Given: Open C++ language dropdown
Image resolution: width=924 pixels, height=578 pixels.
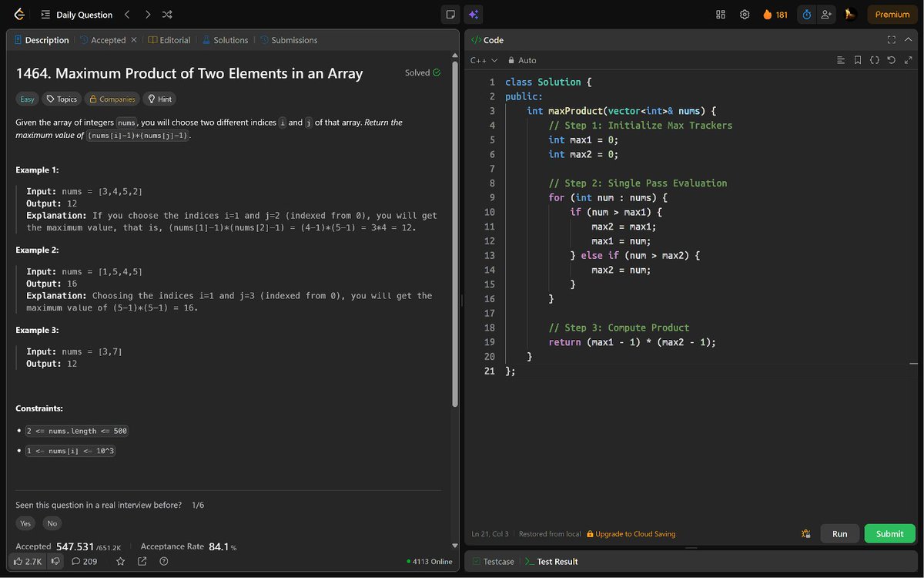Looking at the screenshot, I should pyautogui.click(x=484, y=60).
